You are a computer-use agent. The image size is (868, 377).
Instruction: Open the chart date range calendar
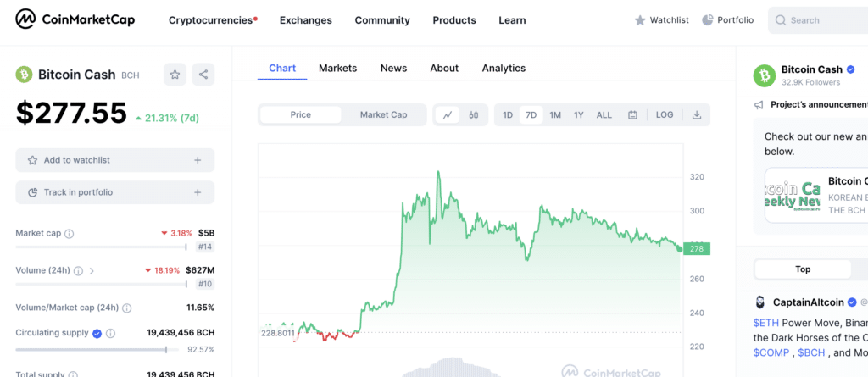pyautogui.click(x=632, y=114)
